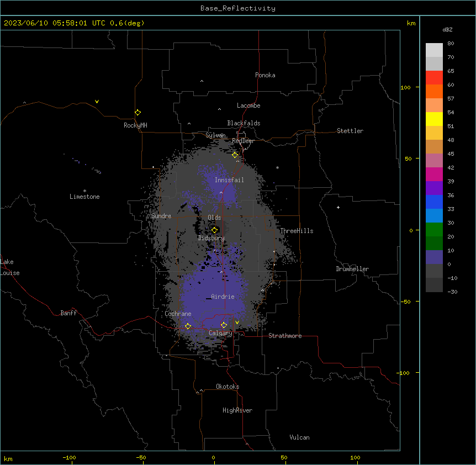This screenshot has height=465, width=476.
Task: Click the yellow diamond marker above Calgary
Action: tap(224, 325)
